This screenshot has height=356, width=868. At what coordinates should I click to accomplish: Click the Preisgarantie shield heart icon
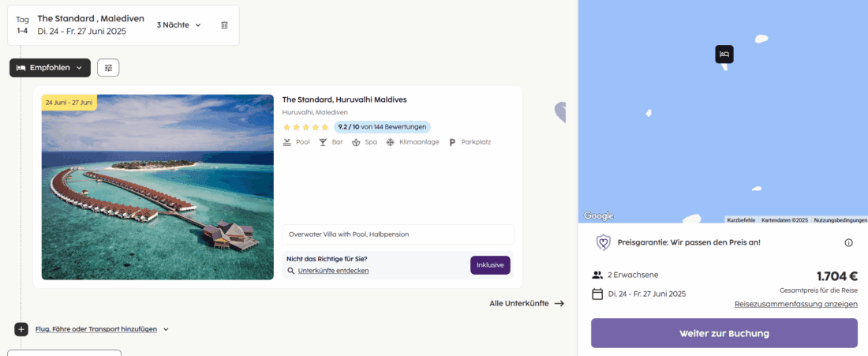(x=603, y=242)
